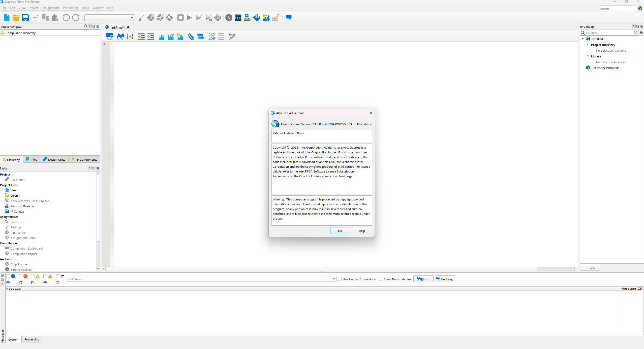Toggle the warning messages checkbox
The width and height of the screenshot is (644, 349).
(x=45, y=276)
